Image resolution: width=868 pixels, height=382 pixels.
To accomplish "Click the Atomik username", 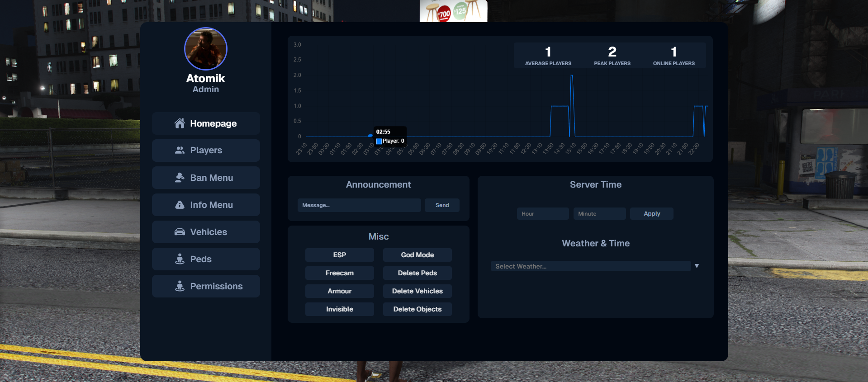I will [x=206, y=78].
